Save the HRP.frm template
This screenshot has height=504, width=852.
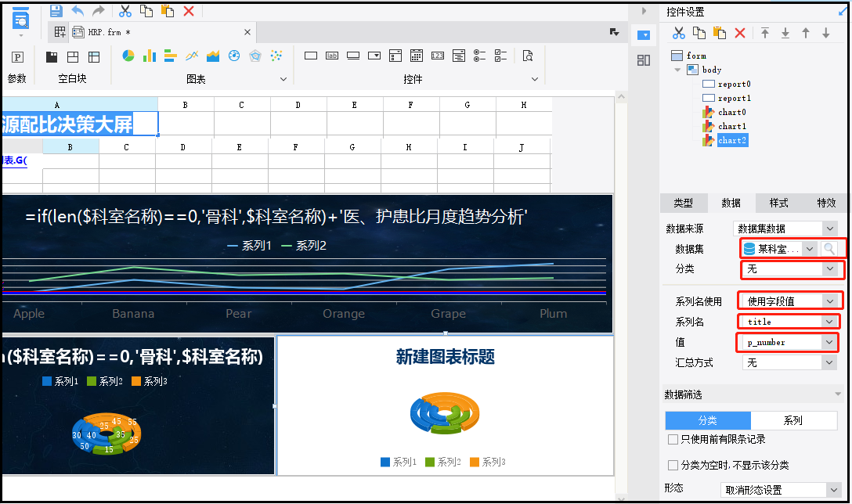[56, 10]
